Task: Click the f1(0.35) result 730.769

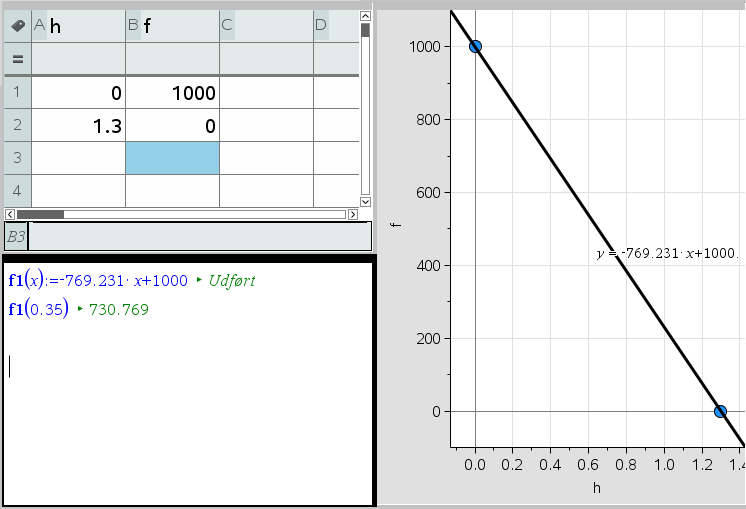Action: pyautogui.click(x=119, y=310)
